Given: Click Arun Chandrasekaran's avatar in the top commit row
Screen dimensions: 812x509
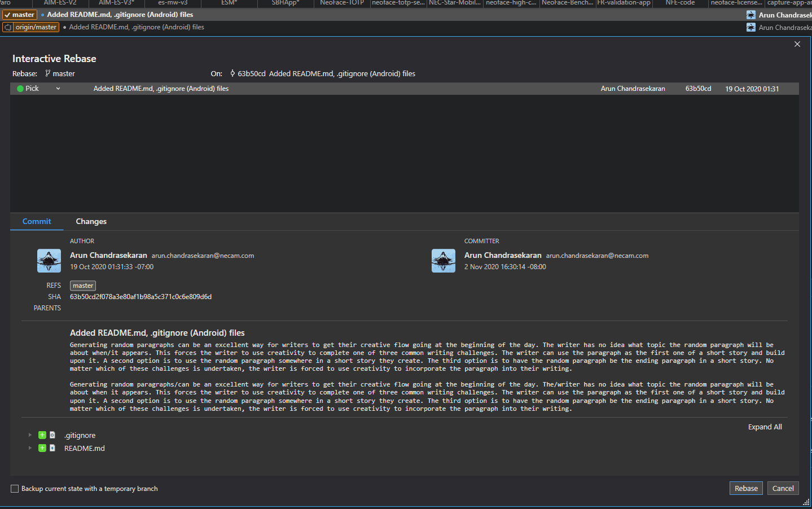Looking at the screenshot, I should coord(750,15).
